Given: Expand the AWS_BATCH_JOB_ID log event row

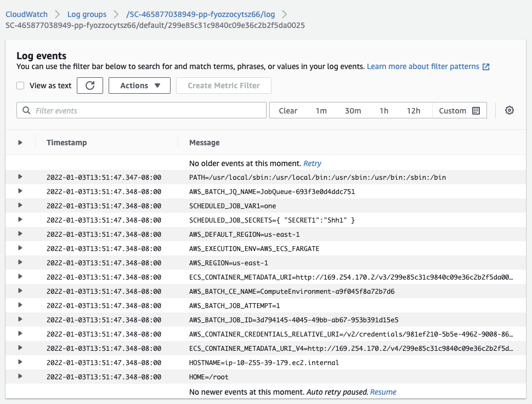Looking at the screenshot, I should (20, 320).
